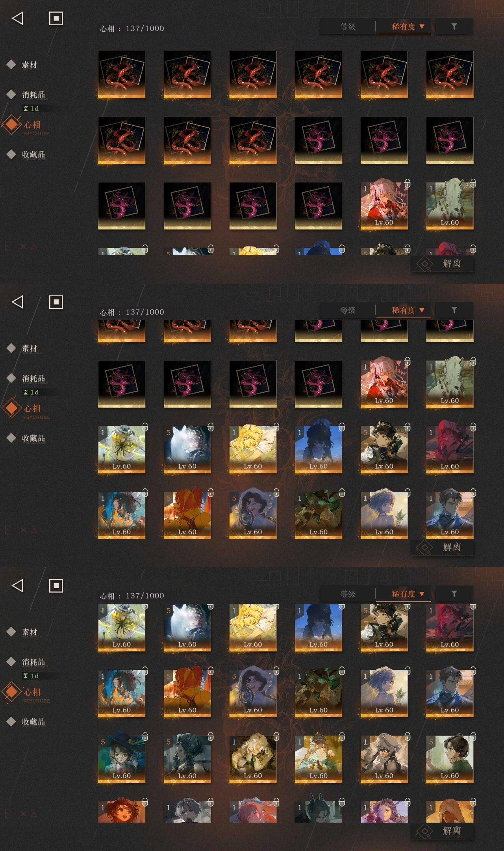Toggle lock on the blonde curly-haired psychube card
504x851 pixels.
click(276, 736)
